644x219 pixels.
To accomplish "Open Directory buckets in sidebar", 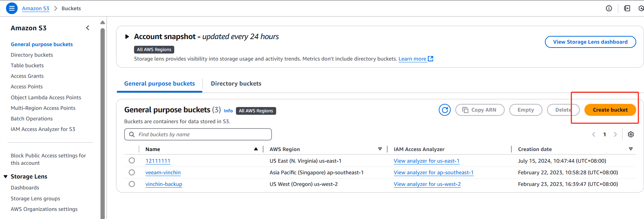I will pyautogui.click(x=32, y=55).
